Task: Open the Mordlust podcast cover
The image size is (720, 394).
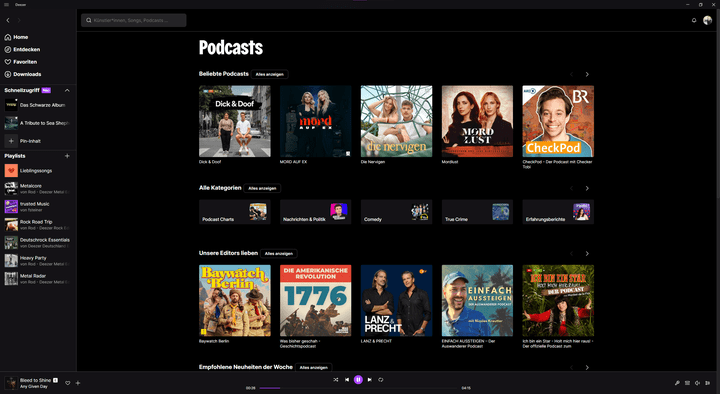Action: click(x=477, y=121)
